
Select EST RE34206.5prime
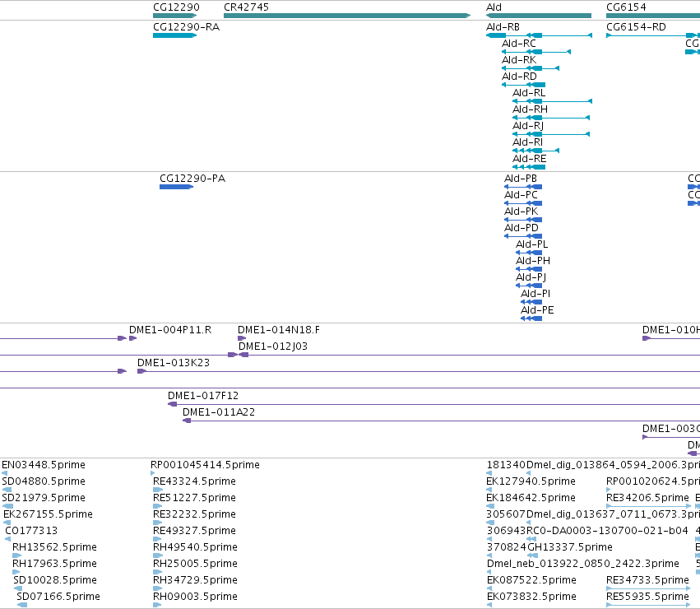[648, 498]
